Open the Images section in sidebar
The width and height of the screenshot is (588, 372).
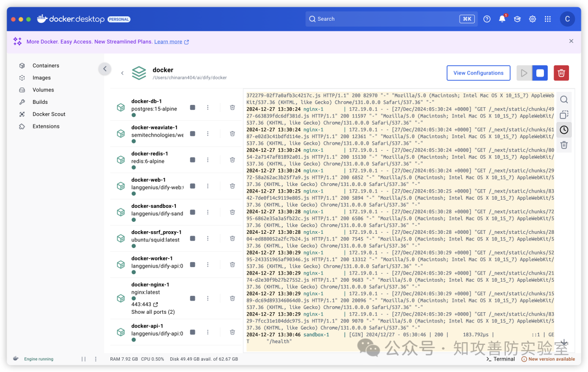(41, 78)
